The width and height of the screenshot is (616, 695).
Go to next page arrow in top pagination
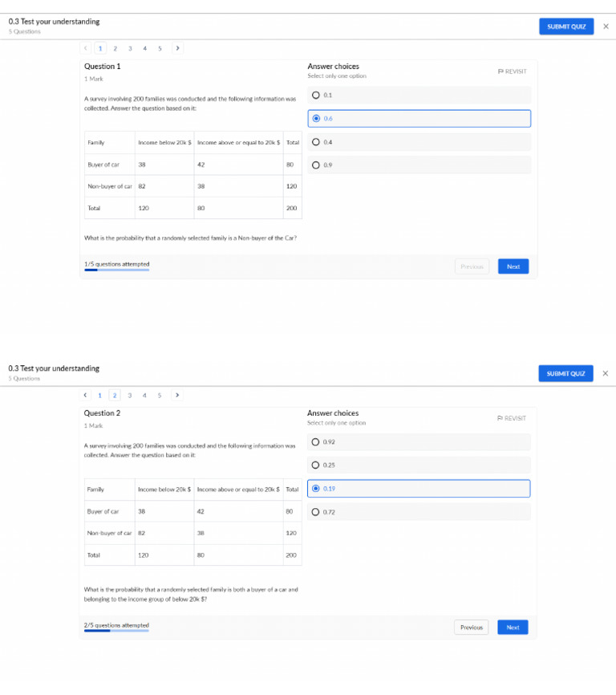177,48
